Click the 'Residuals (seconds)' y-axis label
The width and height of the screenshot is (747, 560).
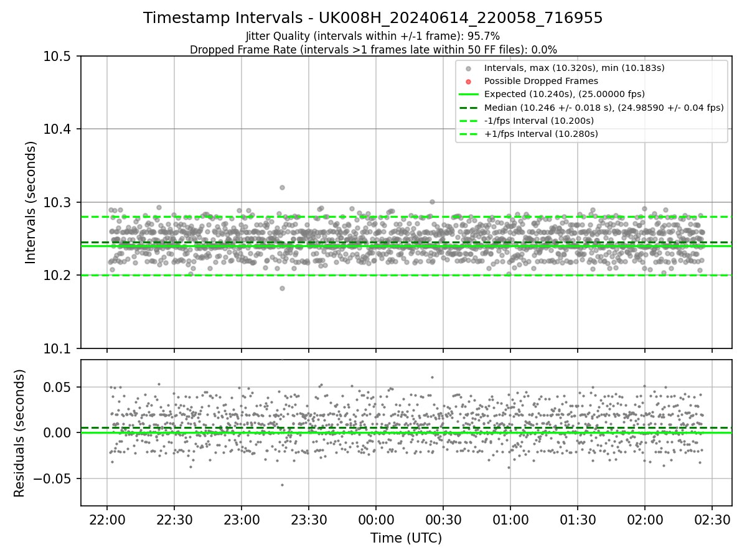tap(20, 433)
